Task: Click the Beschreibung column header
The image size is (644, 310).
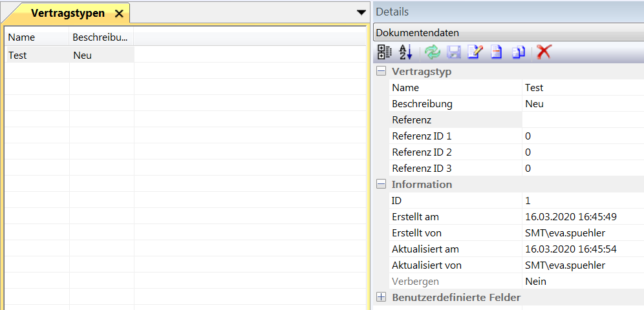Action: tap(101, 37)
